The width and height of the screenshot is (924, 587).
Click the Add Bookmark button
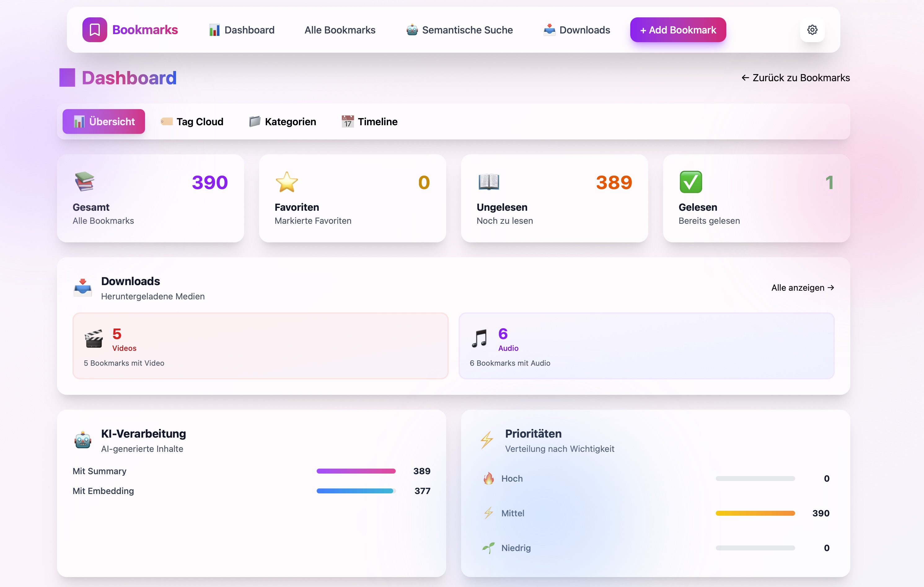(678, 29)
